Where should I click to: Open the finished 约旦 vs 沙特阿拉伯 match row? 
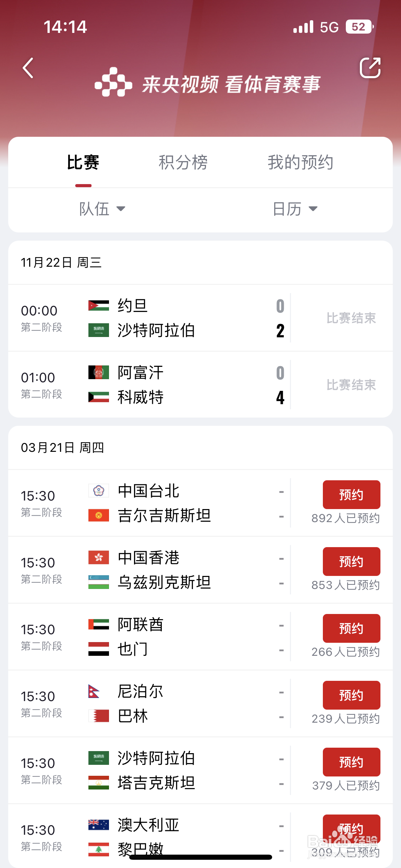(x=200, y=318)
